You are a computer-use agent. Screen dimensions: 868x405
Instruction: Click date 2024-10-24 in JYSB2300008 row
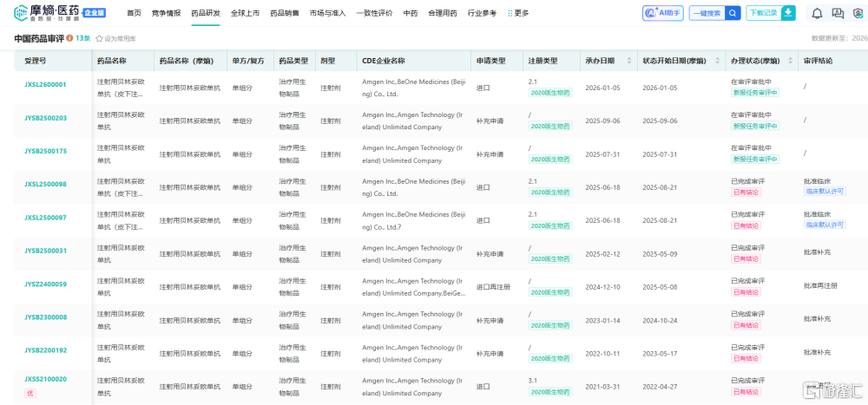pos(661,320)
